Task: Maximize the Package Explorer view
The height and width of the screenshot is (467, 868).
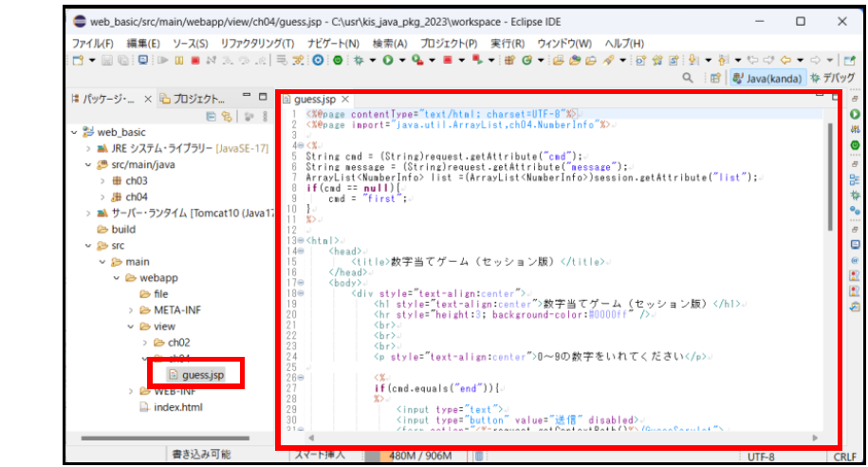Action: click(262, 97)
